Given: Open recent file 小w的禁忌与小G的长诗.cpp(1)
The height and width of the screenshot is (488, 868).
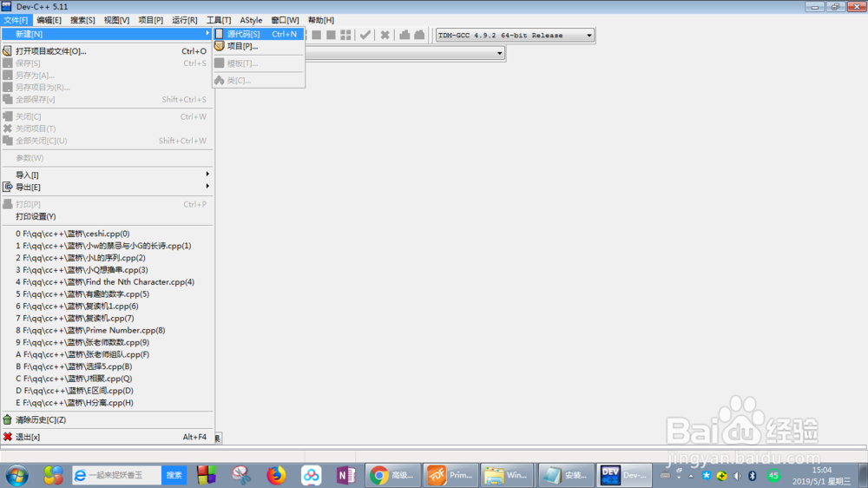Looking at the screenshot, I should (x=107, y=246).
